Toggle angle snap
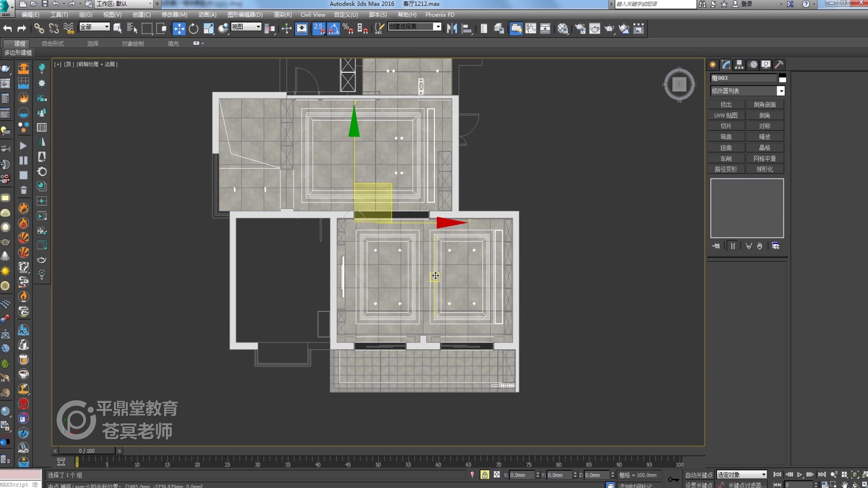The height and width of the screenshot is (488, 868). point(333,28)
